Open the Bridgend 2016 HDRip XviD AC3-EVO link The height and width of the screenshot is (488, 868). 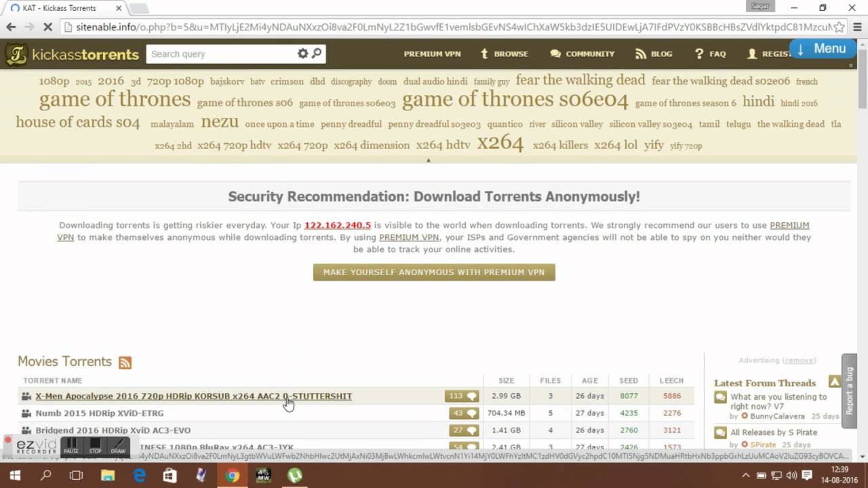(x=113, y=430)
